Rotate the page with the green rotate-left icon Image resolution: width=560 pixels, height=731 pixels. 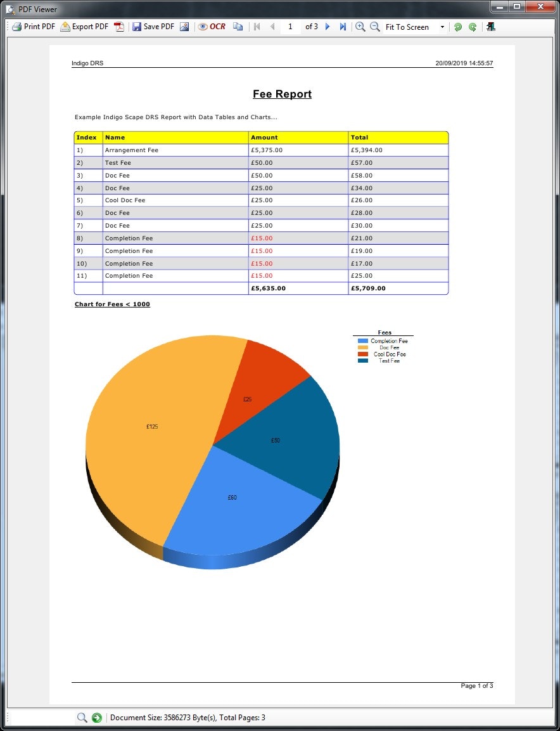click(458, 27)
